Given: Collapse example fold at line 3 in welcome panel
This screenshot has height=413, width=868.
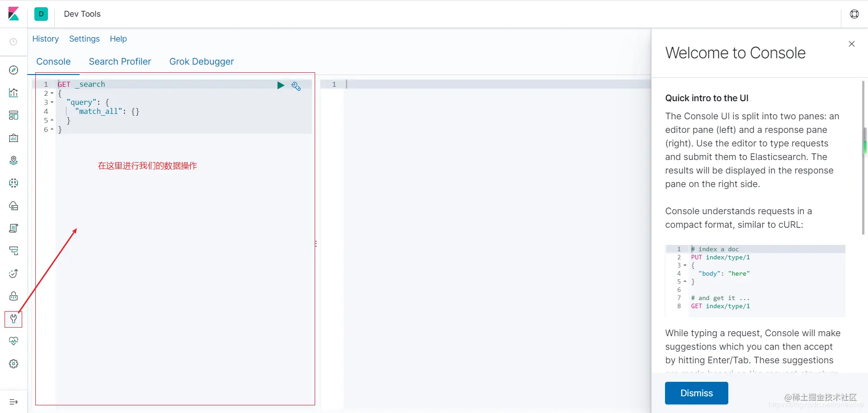Looking at the screenshot, I should (x=685, y=265).
